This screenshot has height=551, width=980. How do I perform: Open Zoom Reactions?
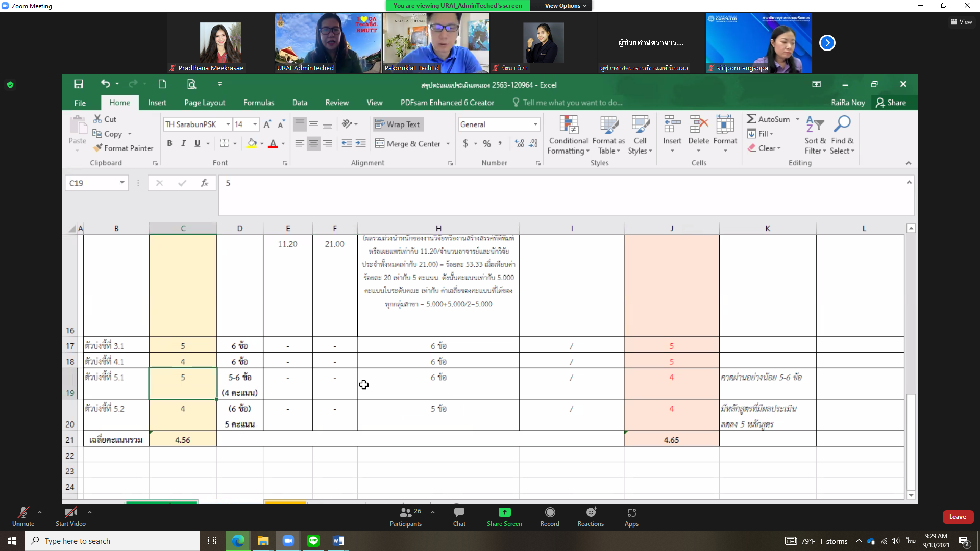(x=591, y=517)
